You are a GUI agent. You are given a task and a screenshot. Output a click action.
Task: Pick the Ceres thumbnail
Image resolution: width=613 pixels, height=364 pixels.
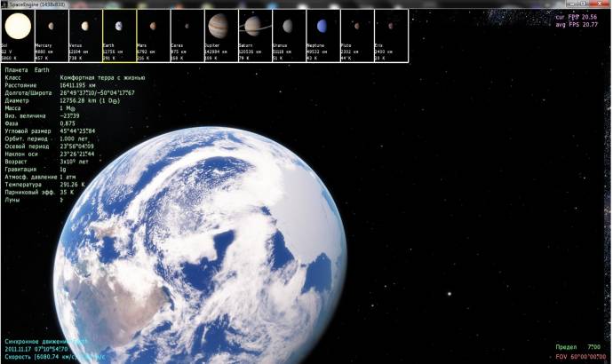tap(187, 36)
